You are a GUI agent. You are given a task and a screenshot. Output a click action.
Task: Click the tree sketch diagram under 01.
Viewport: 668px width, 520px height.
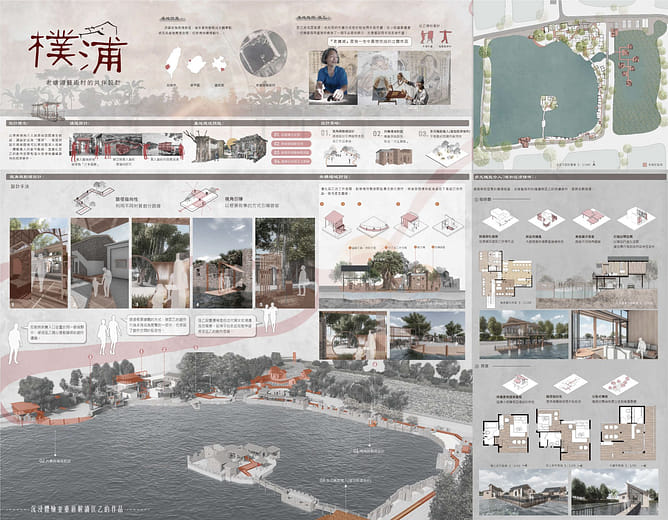pos(342,155)
